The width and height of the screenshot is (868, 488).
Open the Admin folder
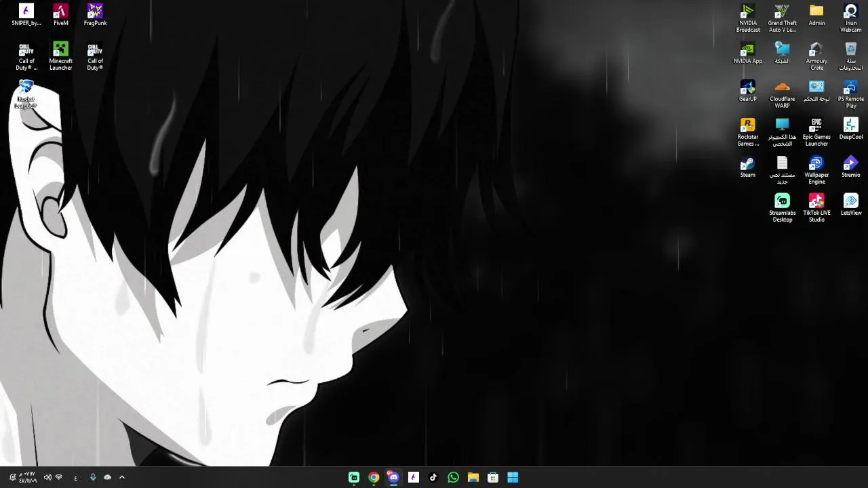816,15
